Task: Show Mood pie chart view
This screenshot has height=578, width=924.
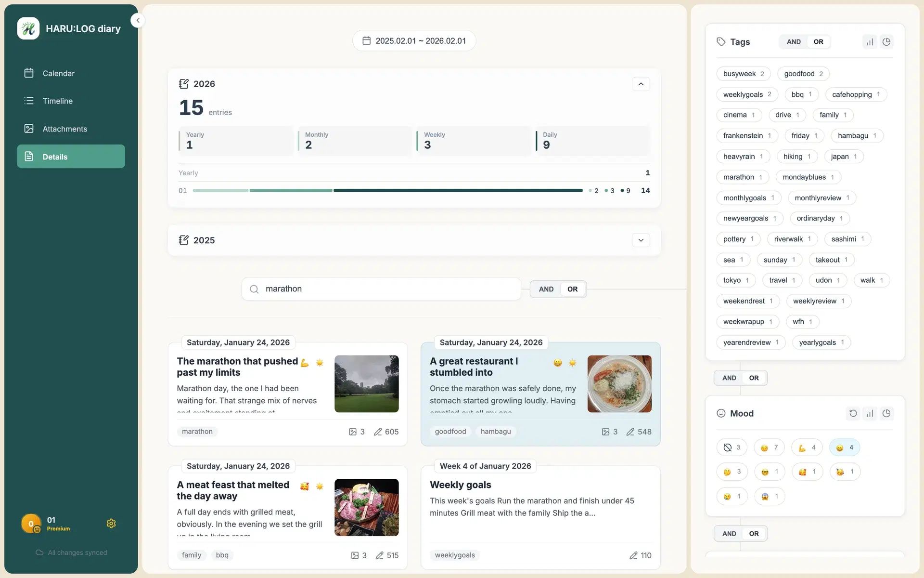Action: click(886, 413)
